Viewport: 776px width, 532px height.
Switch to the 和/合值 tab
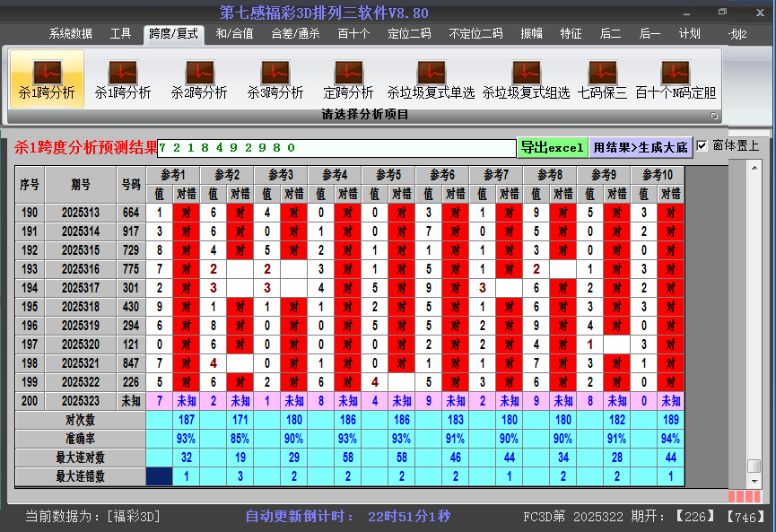pyautogui.click(x=234, y=34)
